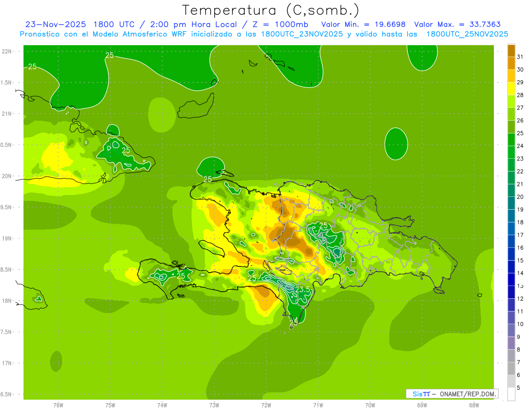Click the '22N' latitude label
532x411 pixels.
[x=7, y=51]
